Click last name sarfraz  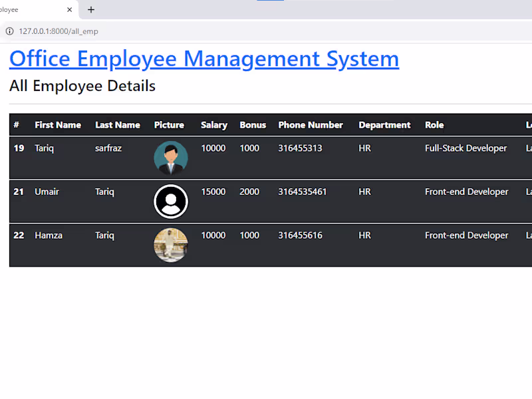coord(108,148)
